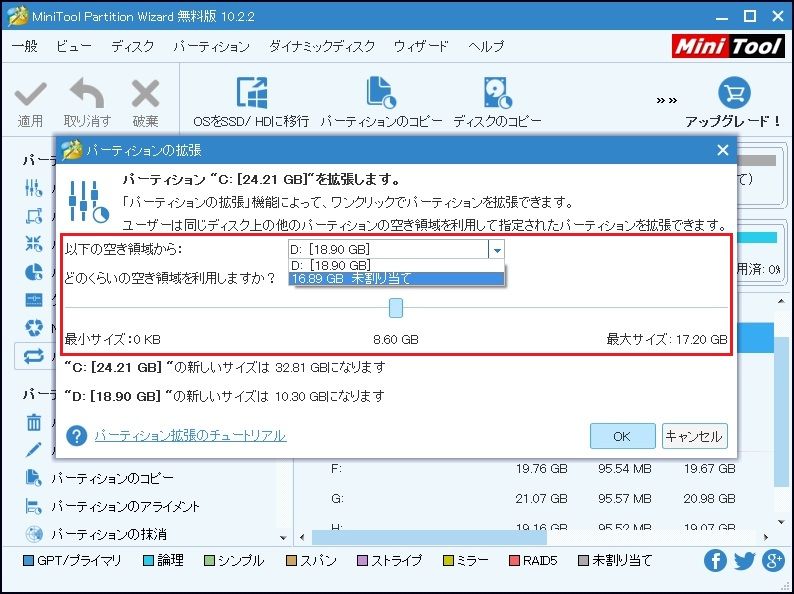794x594 pixels.
Task: Click the pie chart icon in sidebar
Action: click(33, 272)
